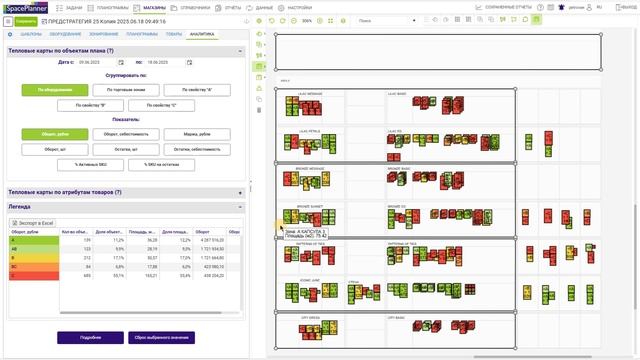Image resolution: width=640 pixels, height=360 pixels.
Task: Group heatmap by По свойству "C"
Action: tap(162, 105)
